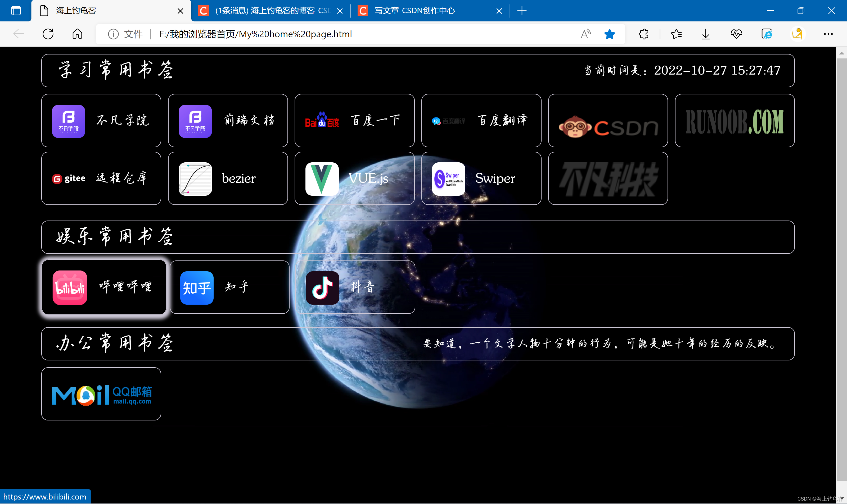Click the 百度翻译 text label
This screenshot has width=847, height=504.
502,120
